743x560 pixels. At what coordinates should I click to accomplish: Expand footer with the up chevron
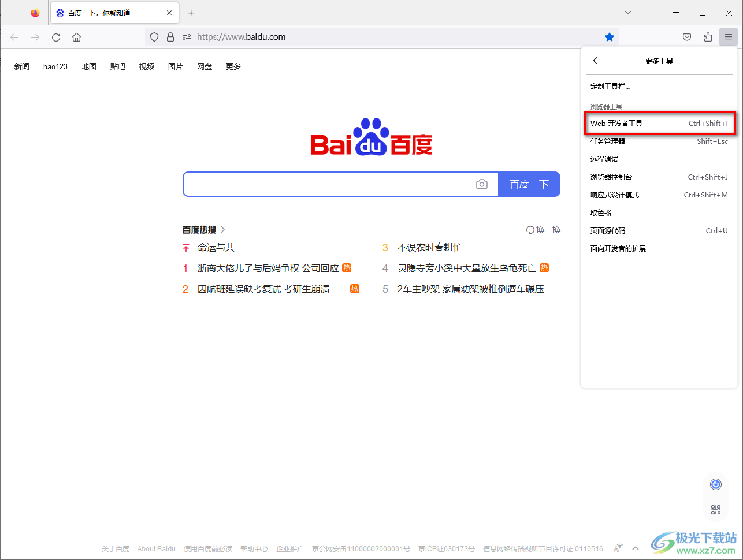[636, 548]
